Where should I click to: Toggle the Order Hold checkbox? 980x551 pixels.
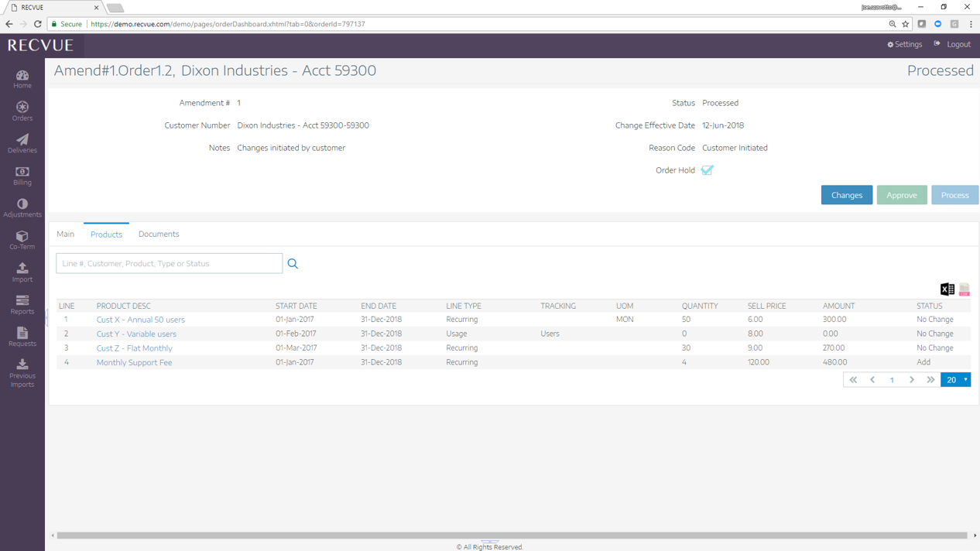click(707, 170)
